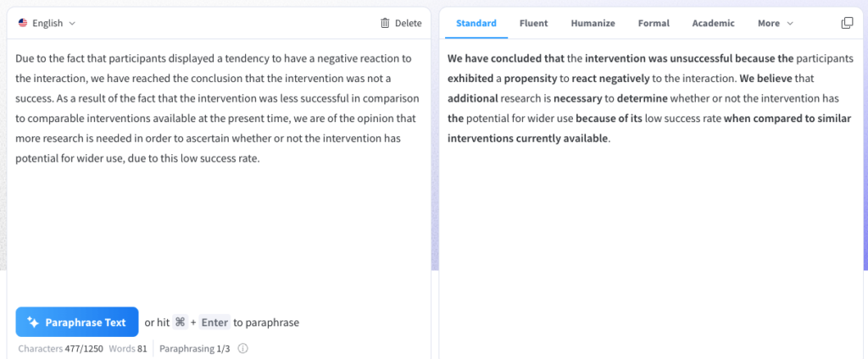Click the trash can Delete icon
Viewport: 868px width, 359px height.
(x=385, y=24)
